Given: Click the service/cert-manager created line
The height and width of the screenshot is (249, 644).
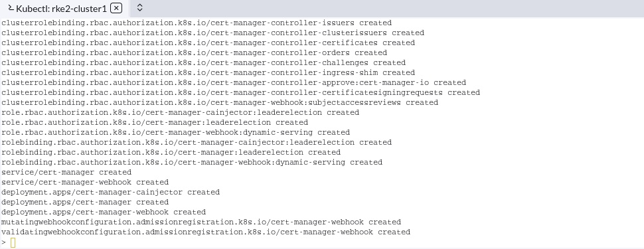Looking at the screenshot, I should coord(66,172).
